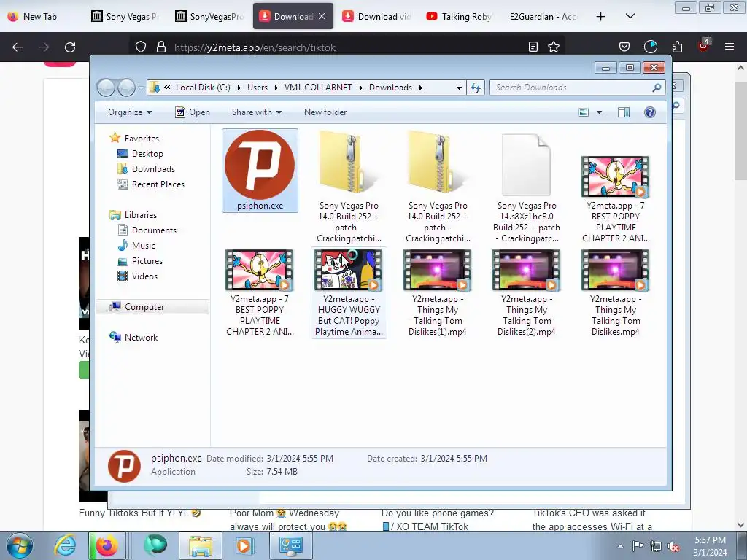
Task: Click New folder button
Action: tap(325, 112)
